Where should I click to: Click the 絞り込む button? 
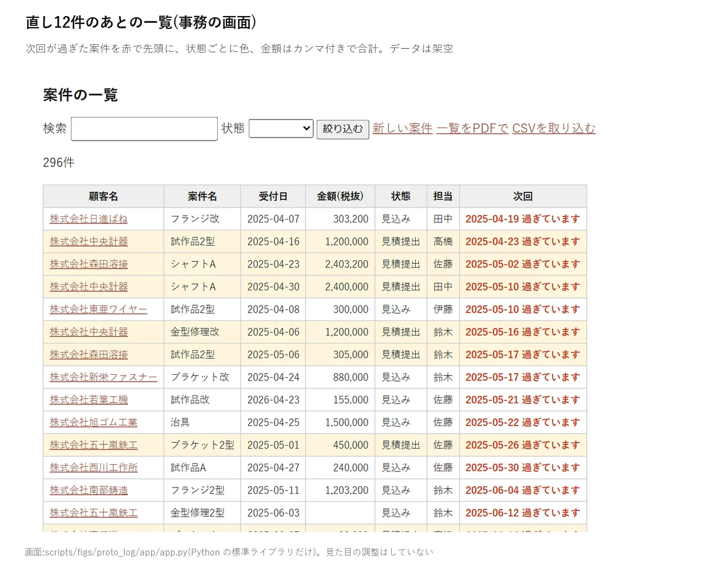(x=342, y=129)
